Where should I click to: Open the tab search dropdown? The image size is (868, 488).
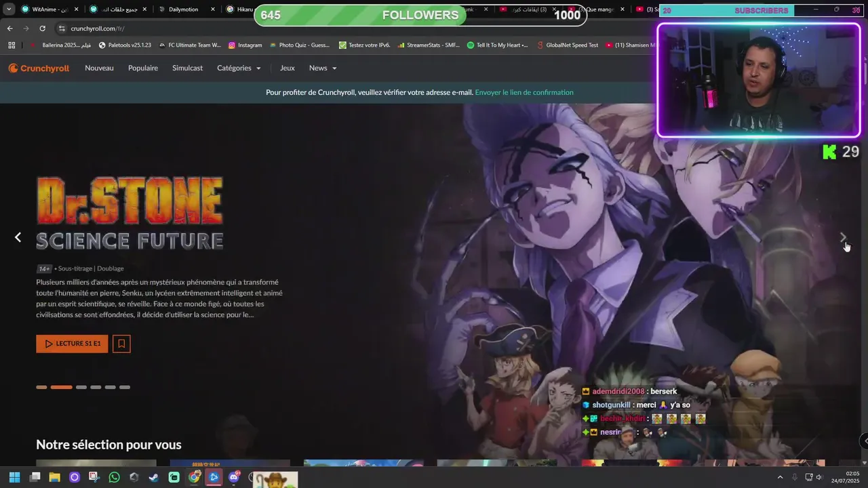[9, 9]
